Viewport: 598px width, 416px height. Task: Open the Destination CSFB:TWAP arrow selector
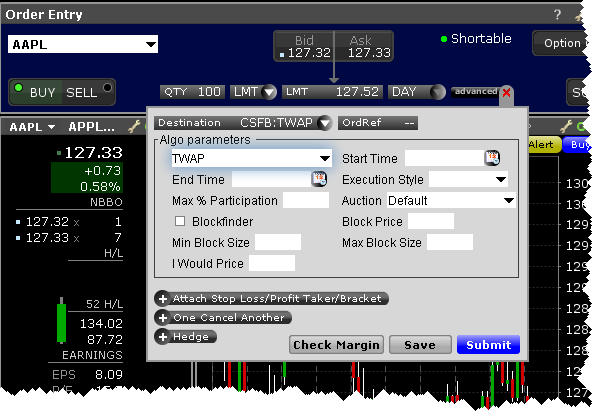(325, 123)
